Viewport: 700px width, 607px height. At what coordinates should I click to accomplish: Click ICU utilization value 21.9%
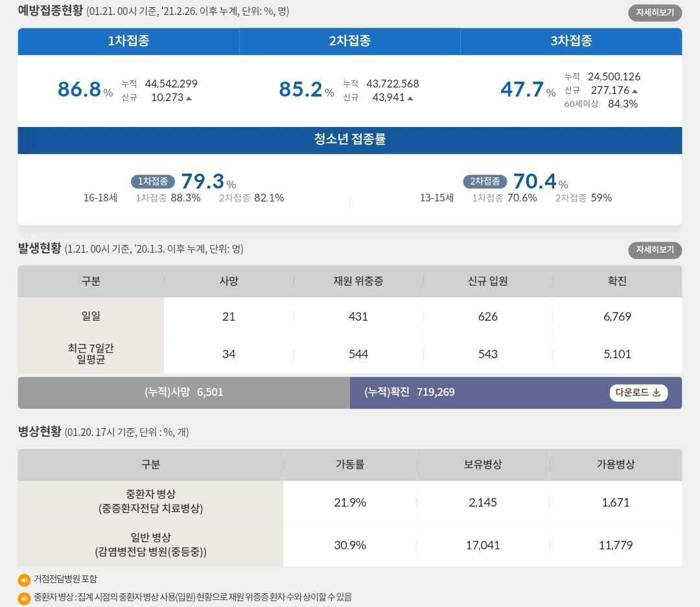tap(349, 503)
